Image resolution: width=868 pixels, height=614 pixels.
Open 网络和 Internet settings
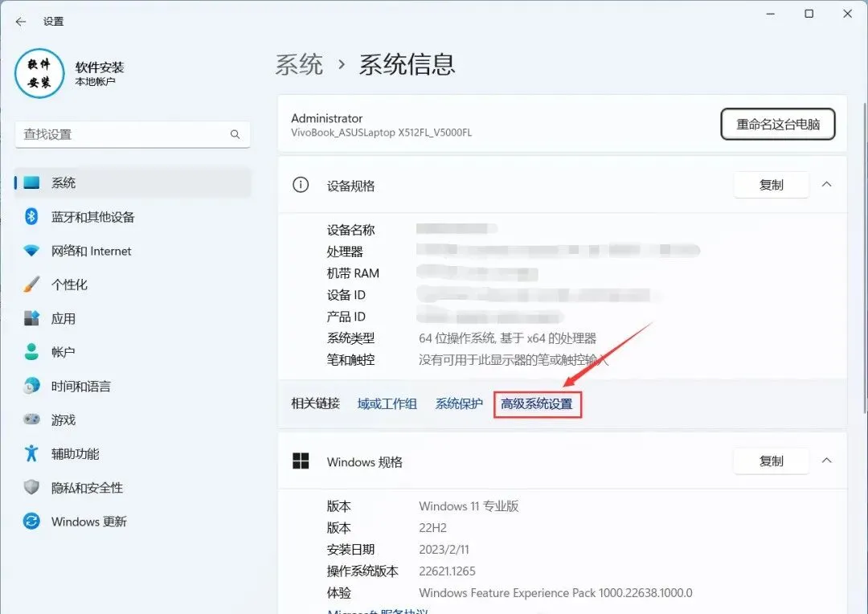(133, 251)
